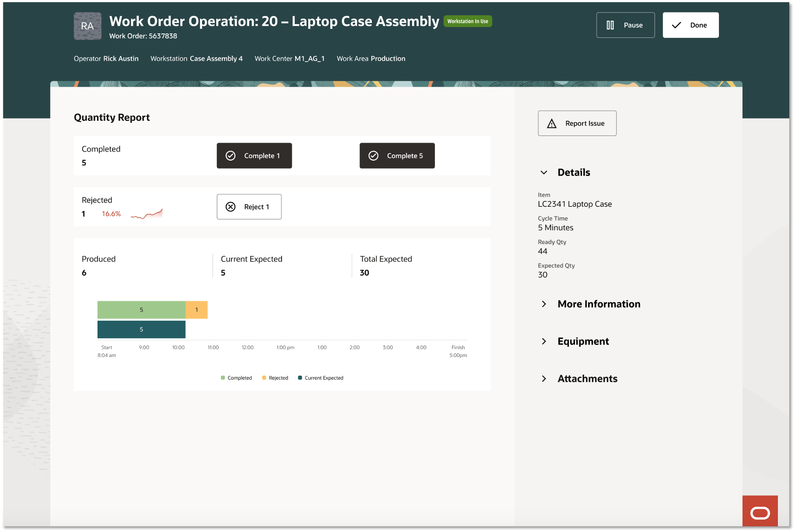The width and height of the screenshot is (795, 532).
Task: Click the orange rejected segment in progress bar
Action: coord(196,309)
